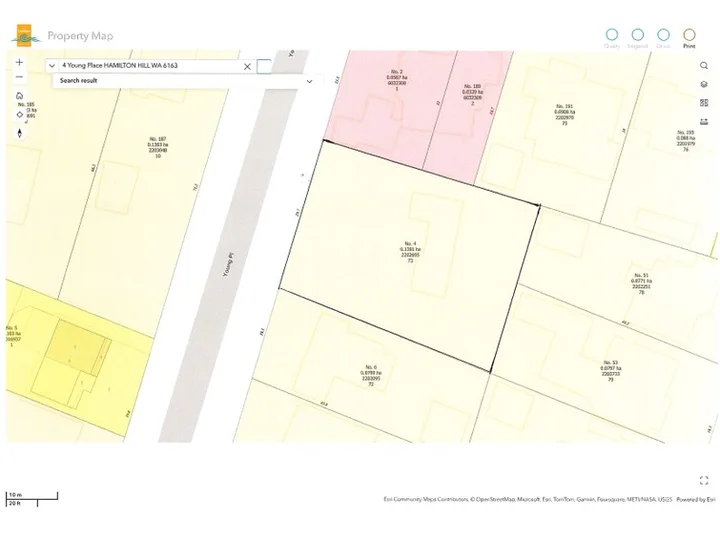Click the address search input field
This screenshot has width=720, height=540.
148,66
